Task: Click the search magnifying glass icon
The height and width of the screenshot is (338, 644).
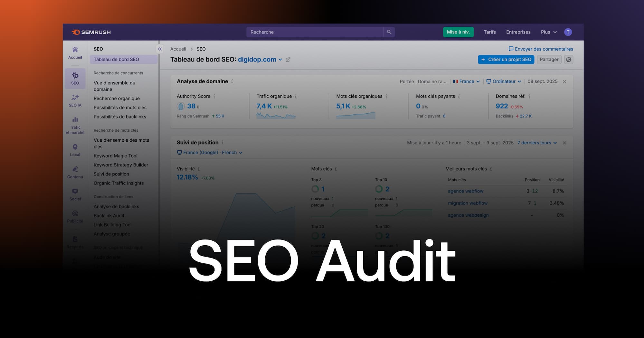Action: click(389, 32)
